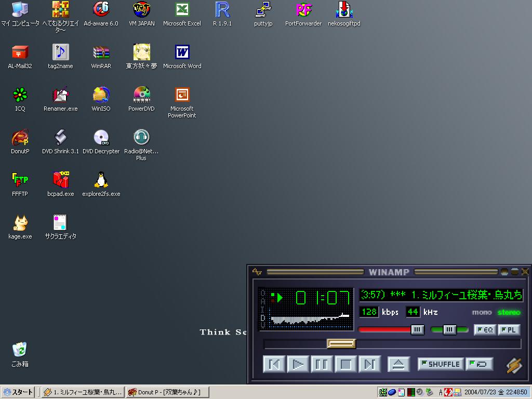Select the WinISO desktop icon
532x399 pixels.
[101, 99]
